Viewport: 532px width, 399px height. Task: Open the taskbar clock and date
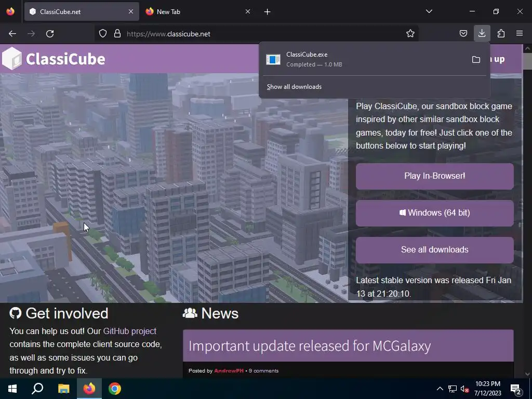(487, 389)
